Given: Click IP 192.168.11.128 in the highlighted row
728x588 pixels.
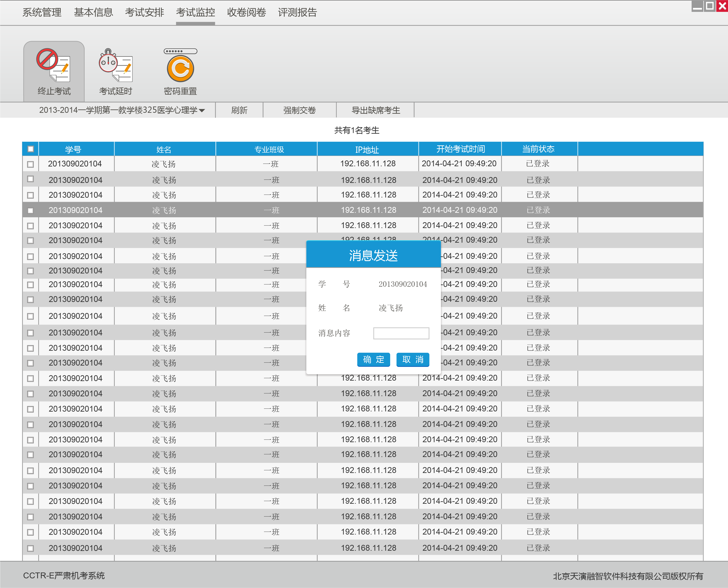Looking at the screenshot, I should [x=368, y=210].
